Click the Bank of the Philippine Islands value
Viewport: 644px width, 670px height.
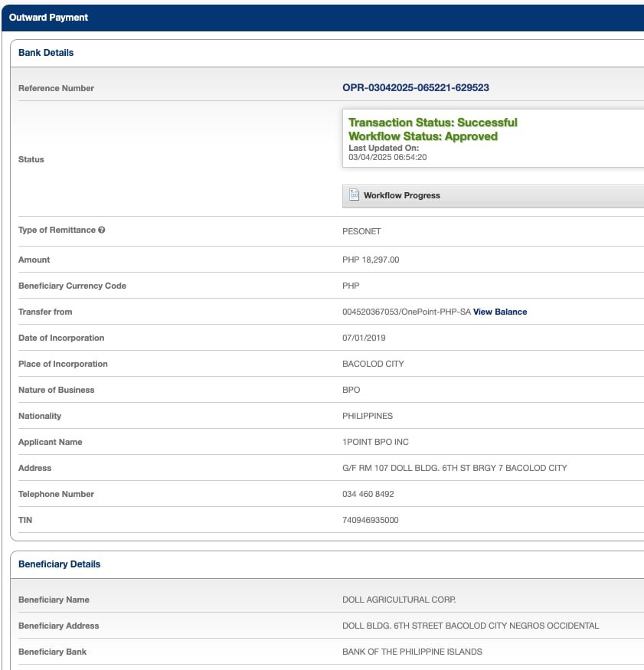point(412,652)
